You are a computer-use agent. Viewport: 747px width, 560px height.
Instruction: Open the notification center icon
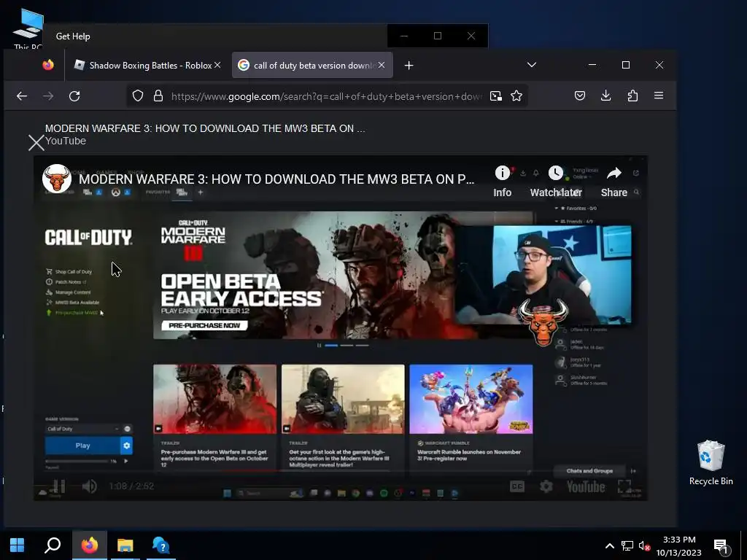[721, 545]
